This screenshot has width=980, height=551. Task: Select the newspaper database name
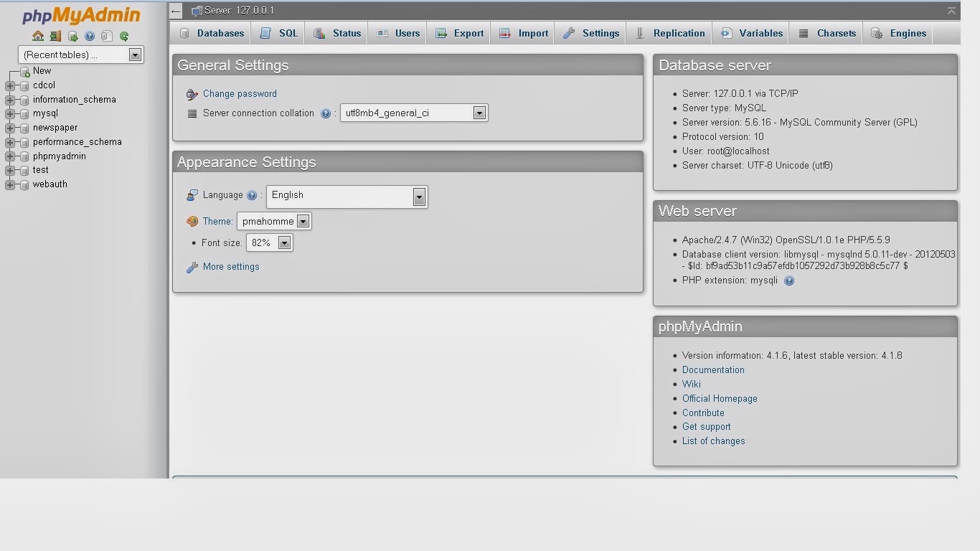55,128
